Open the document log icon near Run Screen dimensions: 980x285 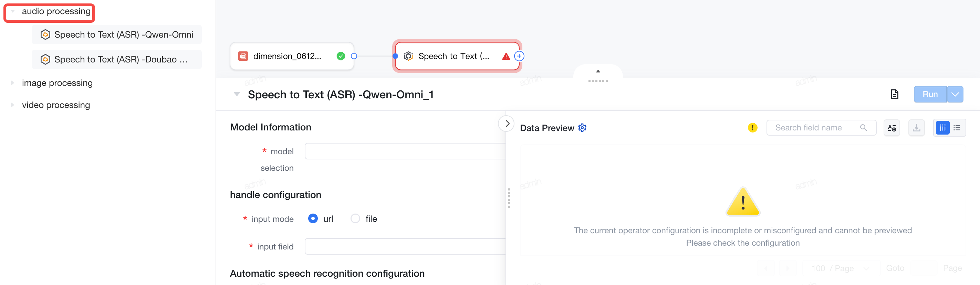point(894,94)
